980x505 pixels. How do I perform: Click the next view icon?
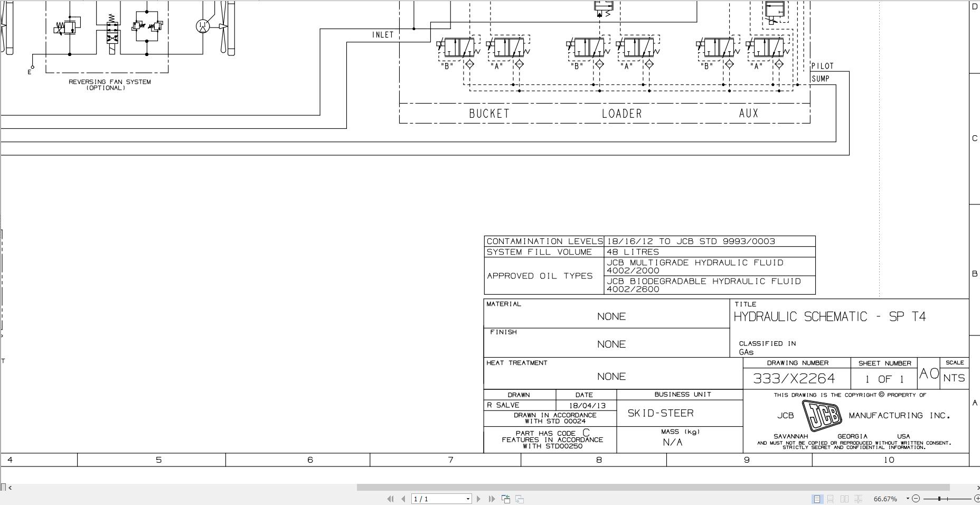520,499
